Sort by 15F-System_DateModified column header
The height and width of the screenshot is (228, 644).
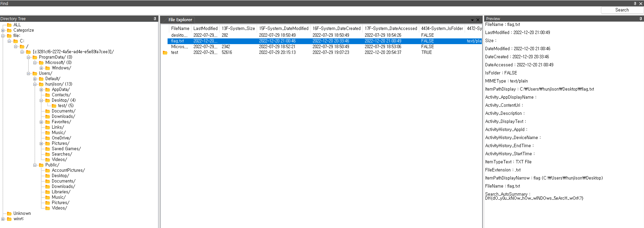pyautogui.click(x=284, y=29)
